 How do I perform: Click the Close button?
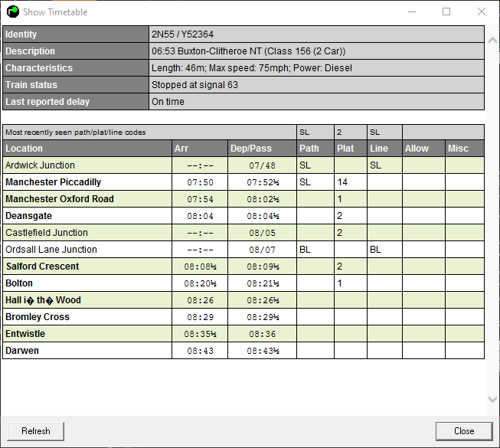464,431
